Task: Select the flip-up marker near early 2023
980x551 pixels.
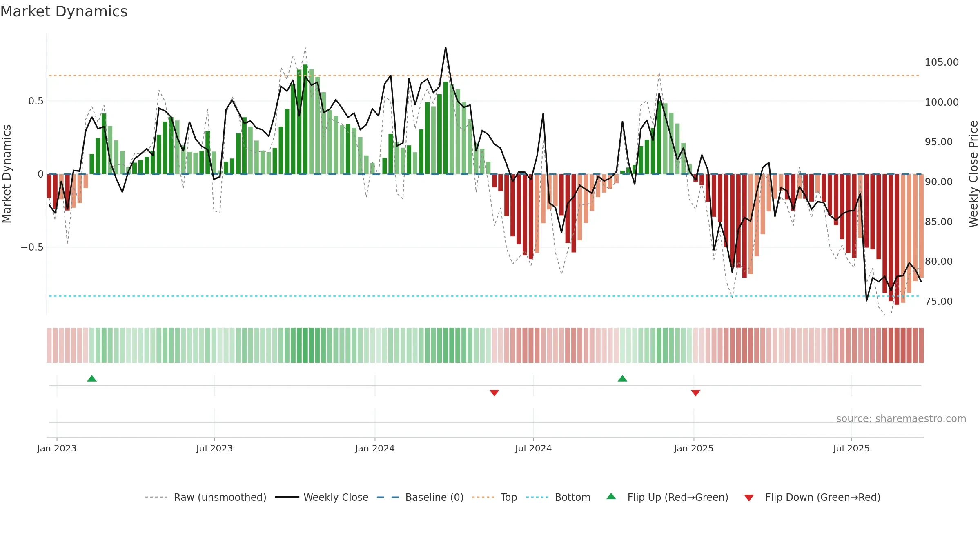Action: tap(92, 378)
